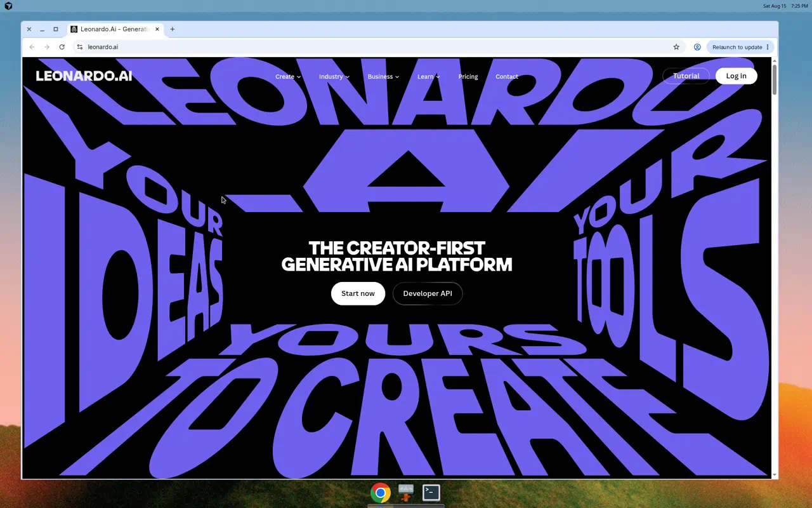
Task: Open the Chrome profile icon
Action: coord(697,47)
